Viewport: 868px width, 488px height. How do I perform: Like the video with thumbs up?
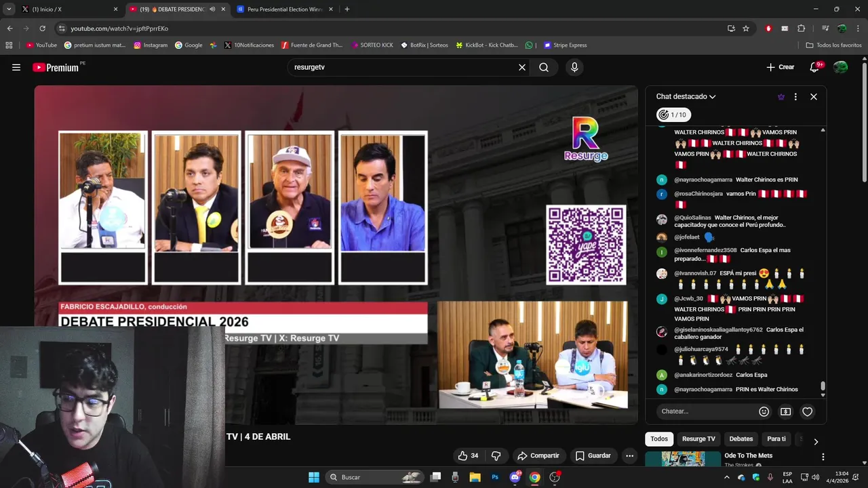tap(468, 455)
